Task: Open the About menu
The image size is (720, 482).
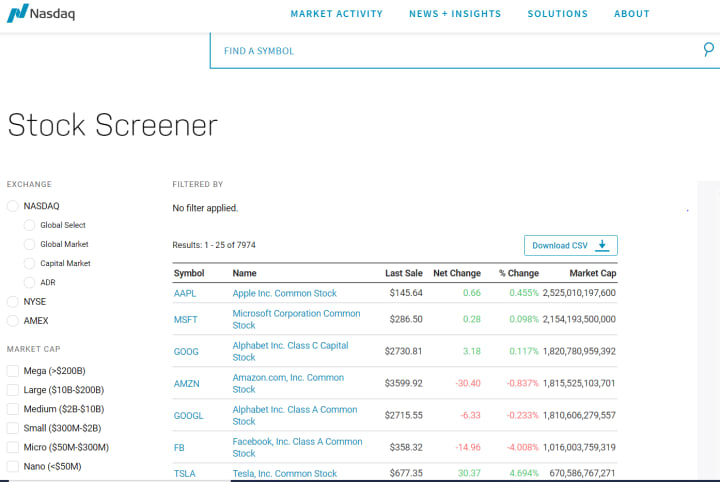Action: pyautogui.click(x=632, y=14)
